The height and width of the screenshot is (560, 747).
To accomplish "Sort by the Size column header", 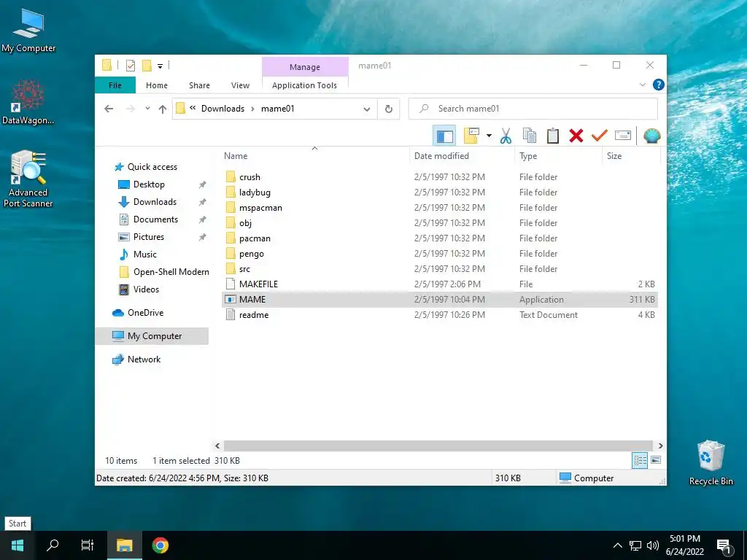I will pos(631,156).
